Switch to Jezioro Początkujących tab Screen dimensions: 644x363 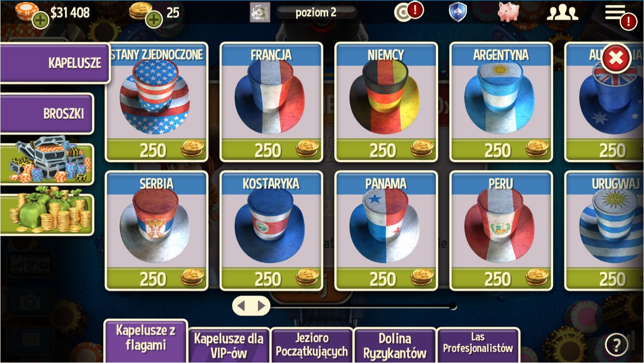[x=312, y=345]
